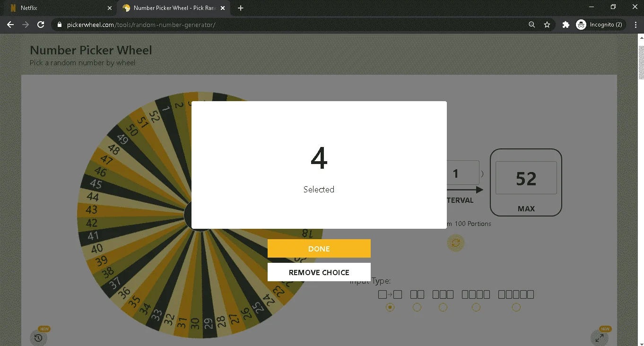
Task: Toggle fullscreen mode expand icon
Action: tap(599, 337)
